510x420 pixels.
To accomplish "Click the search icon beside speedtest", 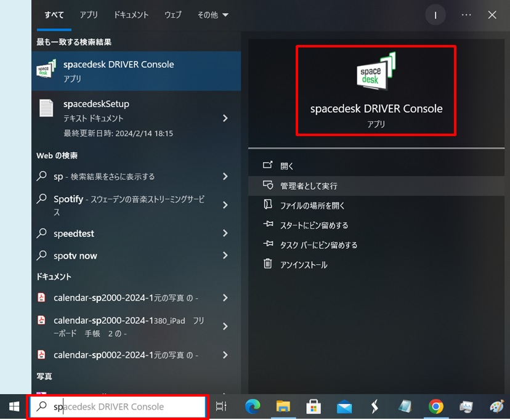I will pos(42,233).
